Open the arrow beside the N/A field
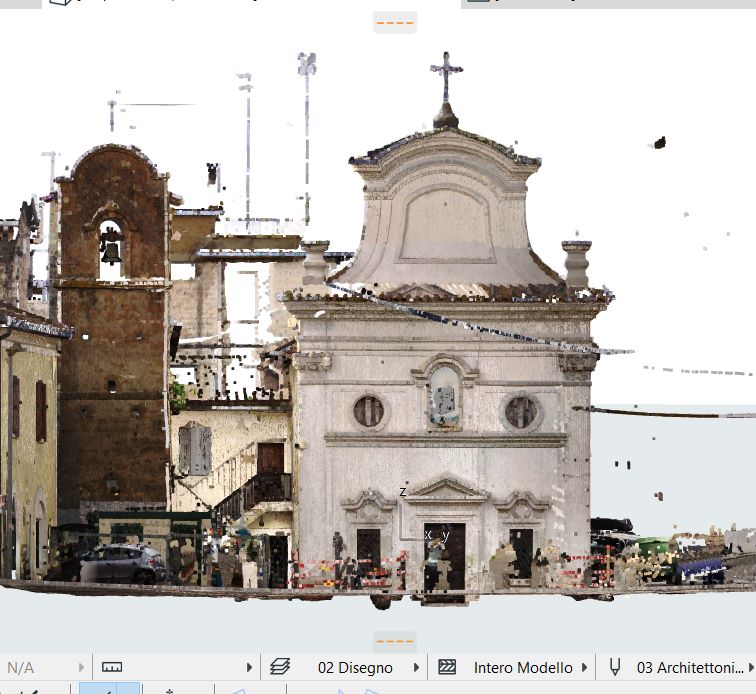 pyautogui.click(x=81, y=667)
